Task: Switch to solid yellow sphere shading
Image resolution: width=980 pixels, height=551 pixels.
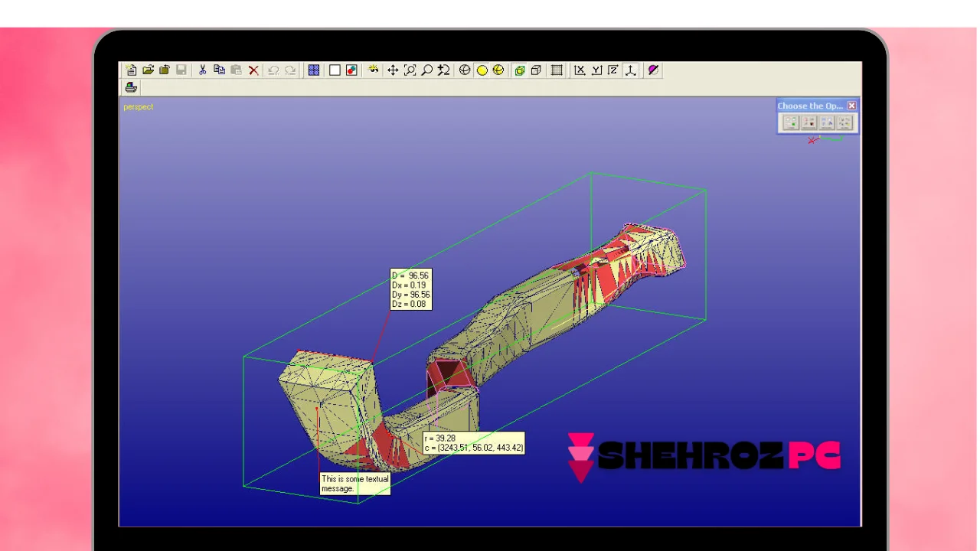Action: 482,70
